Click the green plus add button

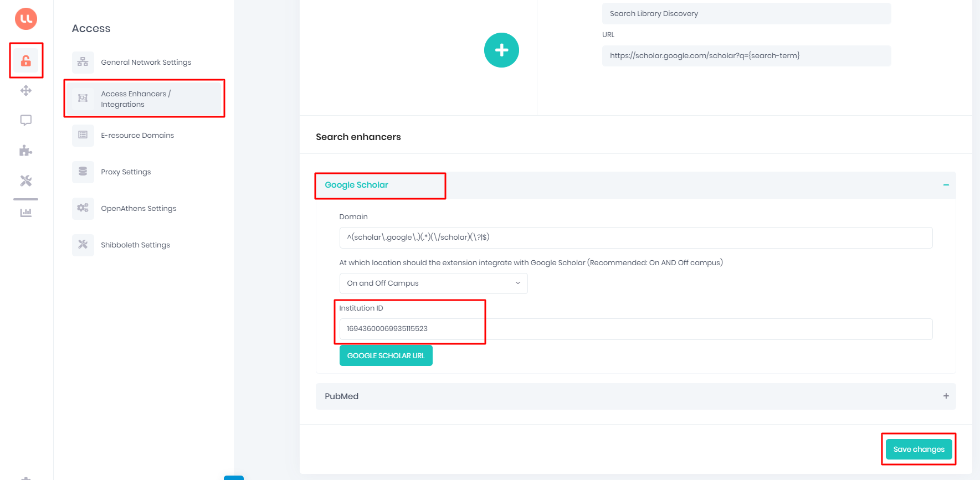tap(501, 50)
